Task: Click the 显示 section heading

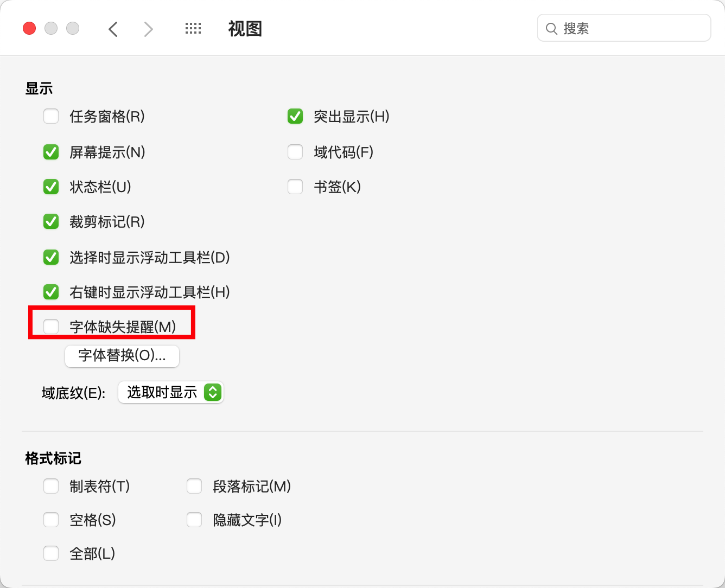Action: tap(39, 88)
